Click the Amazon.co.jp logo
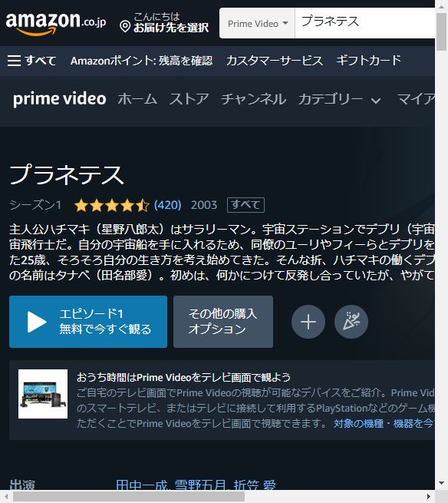Viewport: 448px width, 503px height. click(56, 23)
